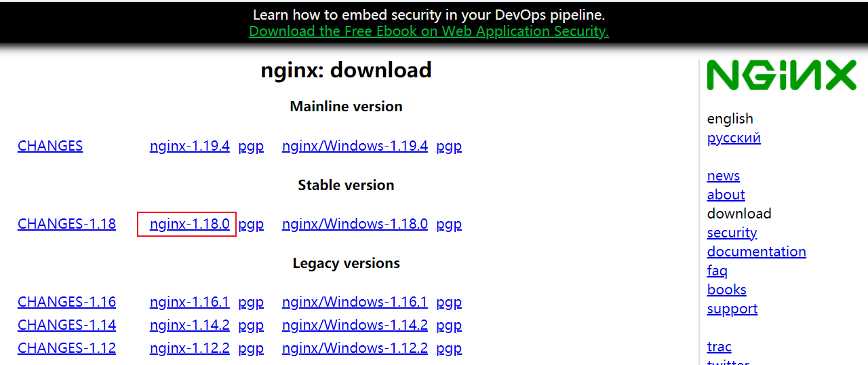
Task: Open CHANGES-1.12 link
Action: 66,348
